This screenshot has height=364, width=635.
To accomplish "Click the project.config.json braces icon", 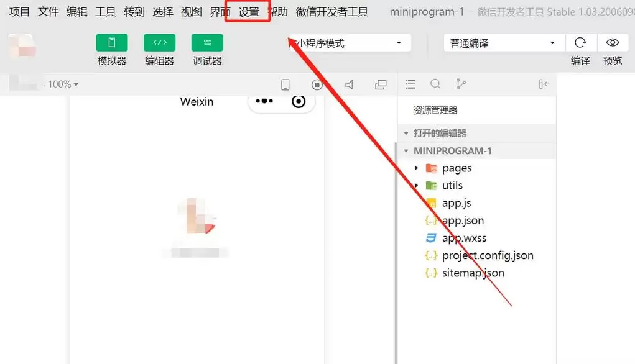I will (x=431, y=255).
